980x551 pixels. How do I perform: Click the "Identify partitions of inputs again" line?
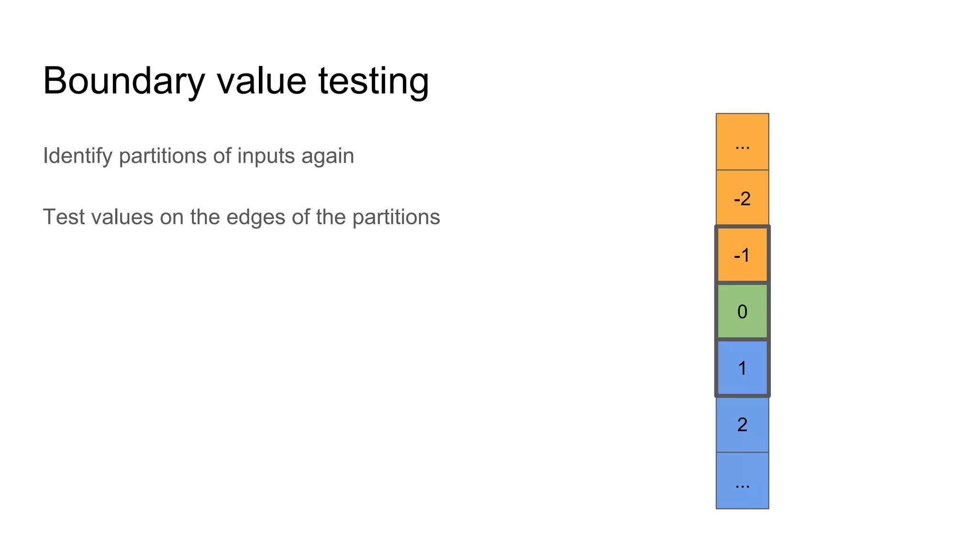pos(199,156)
